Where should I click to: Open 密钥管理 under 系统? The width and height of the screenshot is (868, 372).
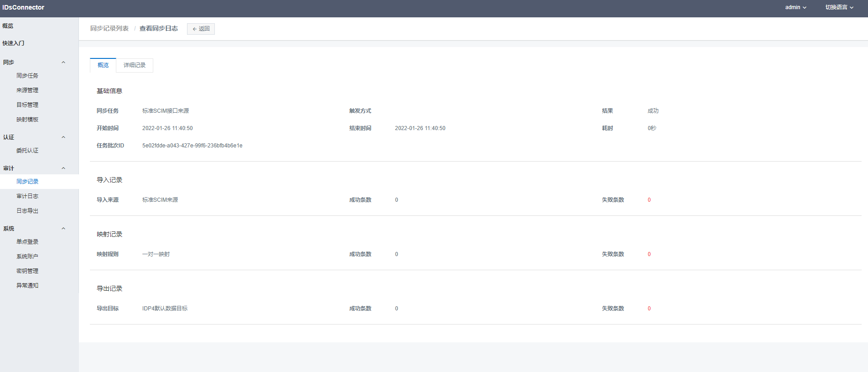click(27, 271)
